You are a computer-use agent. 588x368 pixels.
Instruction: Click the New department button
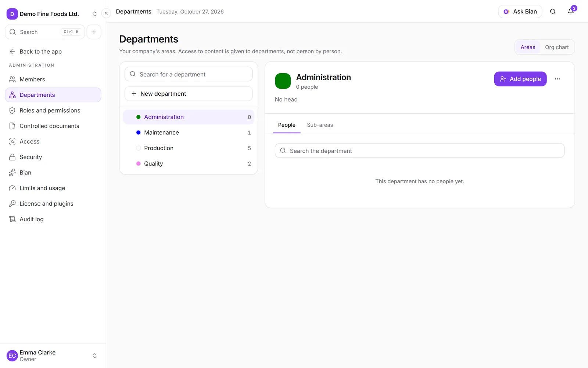tap(189, 94)
